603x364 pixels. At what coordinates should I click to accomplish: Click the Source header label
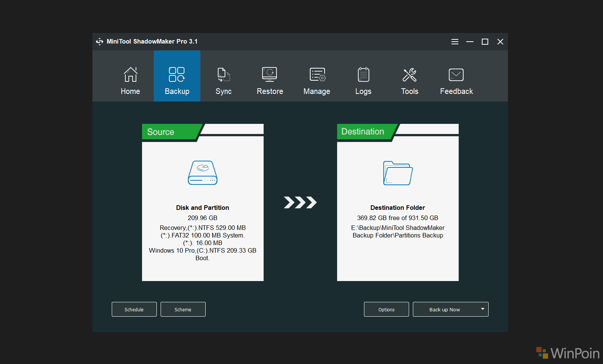(x=161, y=132)
